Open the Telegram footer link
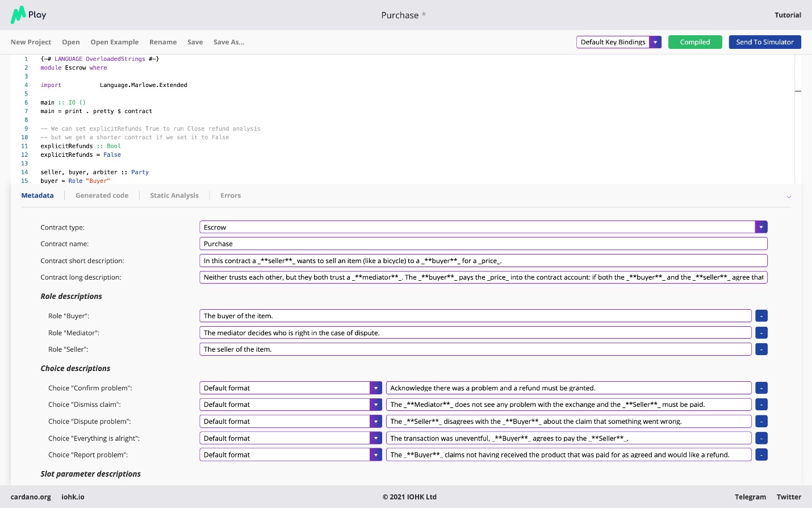Viewport: 812px width, 508px height. pos(750,497)
